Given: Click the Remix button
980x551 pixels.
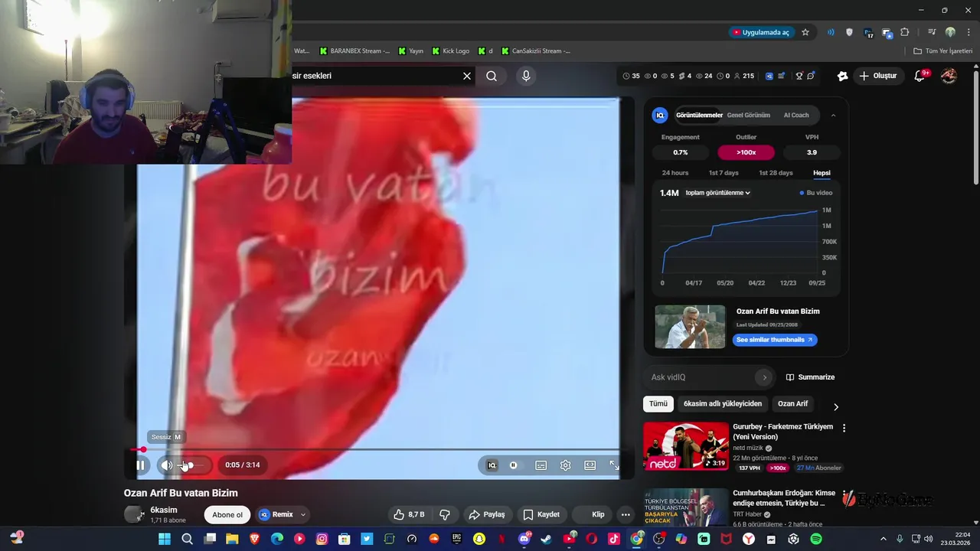Looking at the screenshot, I should [276, 514].
